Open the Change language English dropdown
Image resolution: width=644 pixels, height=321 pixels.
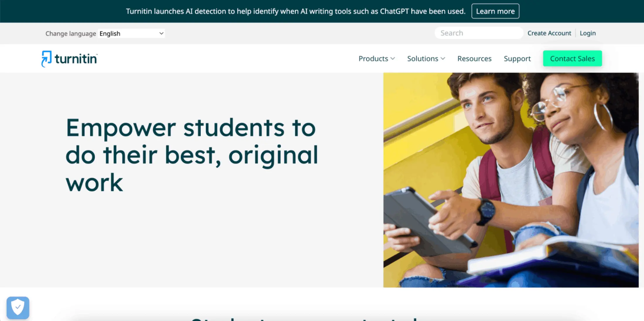point(131,33)
